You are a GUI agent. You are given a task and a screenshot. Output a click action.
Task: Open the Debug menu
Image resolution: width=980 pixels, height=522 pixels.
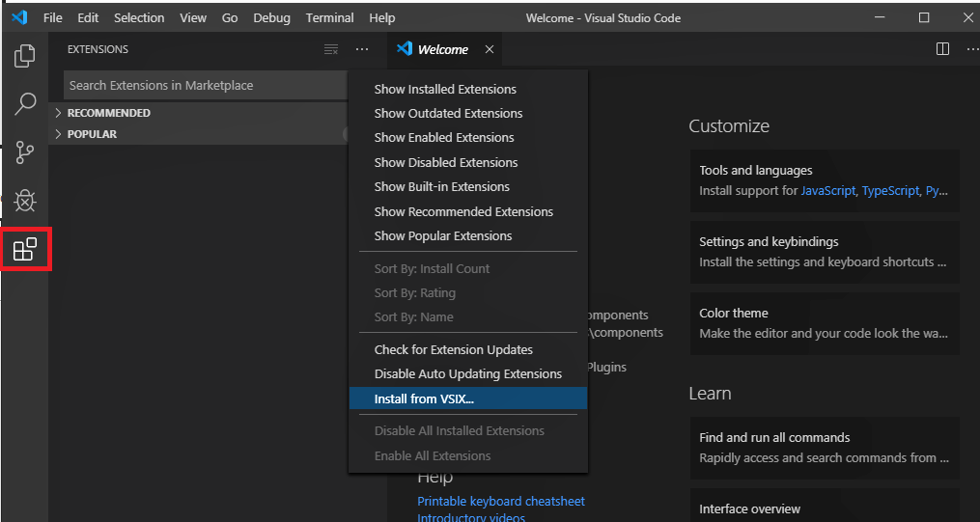pyautogui.click(x=272, y=18)
